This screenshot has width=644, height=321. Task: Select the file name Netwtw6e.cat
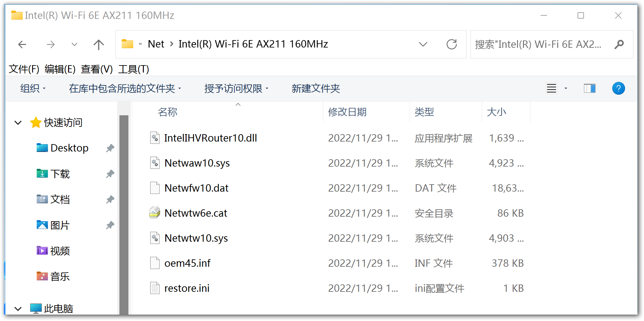pyautogui.click(x=196, y=213)
